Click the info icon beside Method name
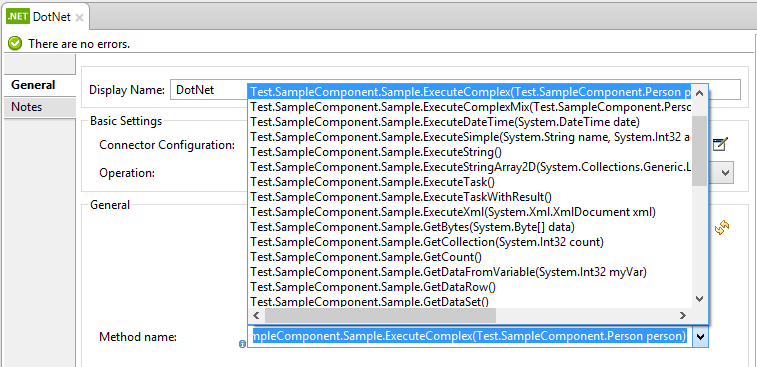The height and width of the screenshot is (367, 757). pos(242,344)
